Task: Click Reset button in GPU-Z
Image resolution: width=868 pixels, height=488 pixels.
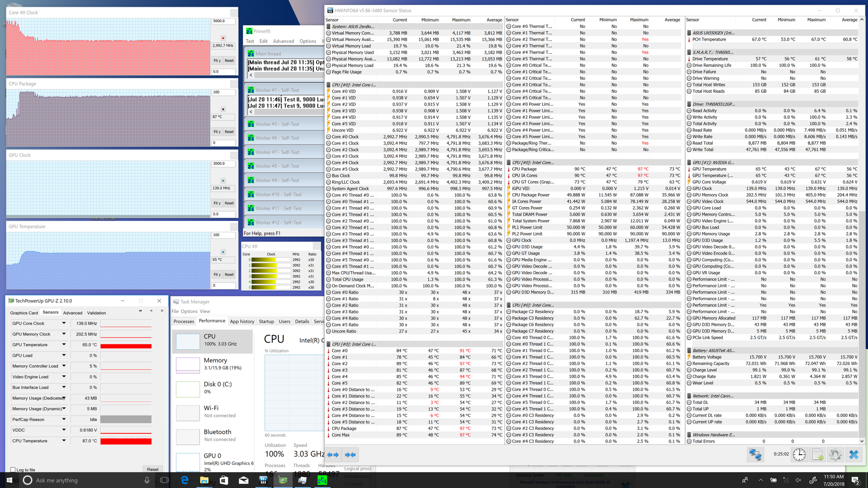Action: tap(153, 469)
